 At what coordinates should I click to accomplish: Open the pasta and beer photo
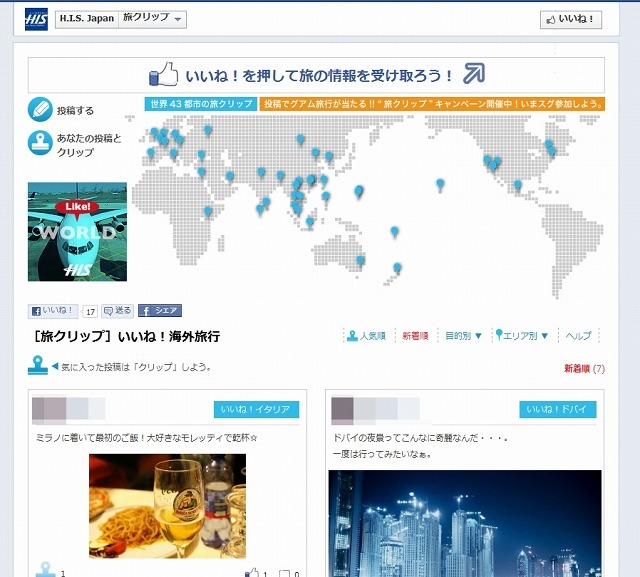[x=167, y=506]
